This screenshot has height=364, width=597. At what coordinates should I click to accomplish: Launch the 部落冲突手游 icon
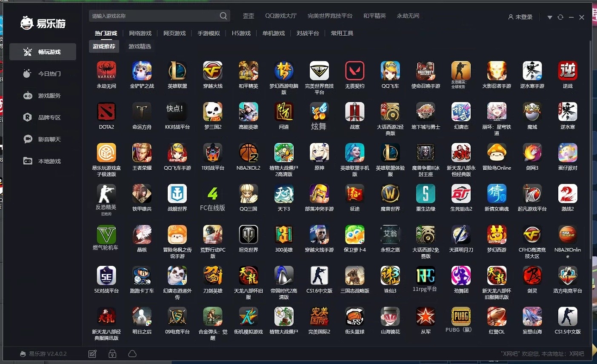[319, 194]
